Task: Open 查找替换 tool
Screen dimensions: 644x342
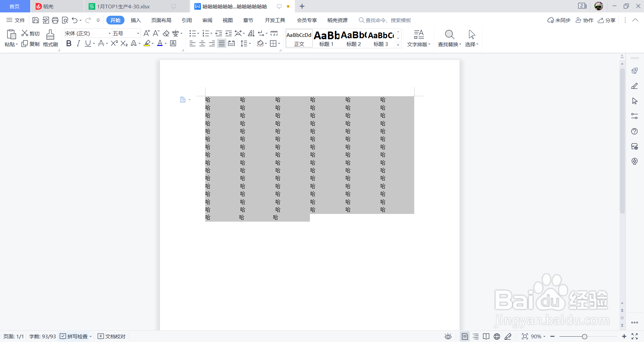Action: coord(449,38)
